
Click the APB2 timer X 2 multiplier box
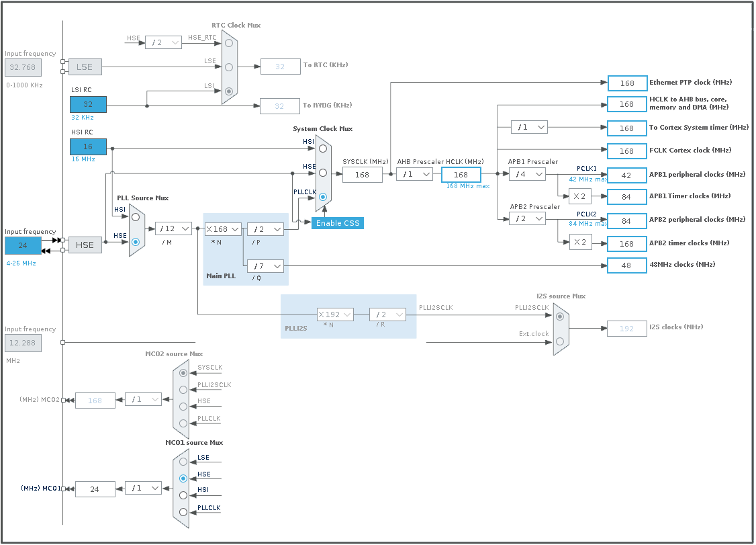580,242
